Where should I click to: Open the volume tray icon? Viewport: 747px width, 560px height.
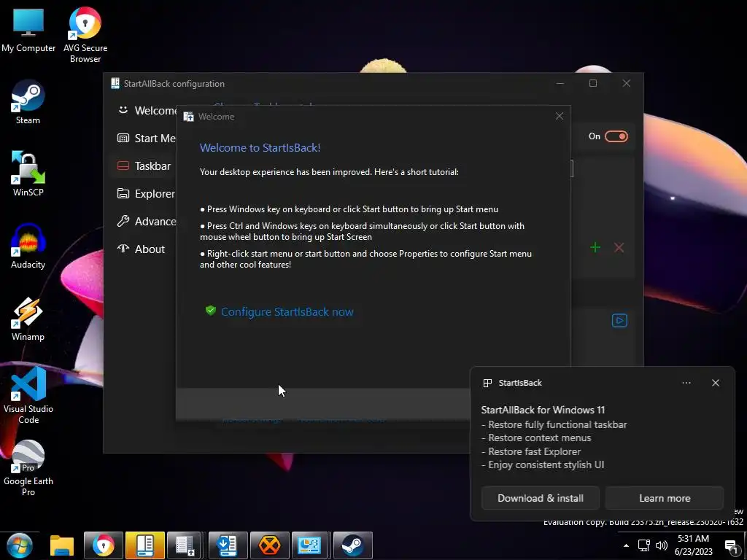661,545
